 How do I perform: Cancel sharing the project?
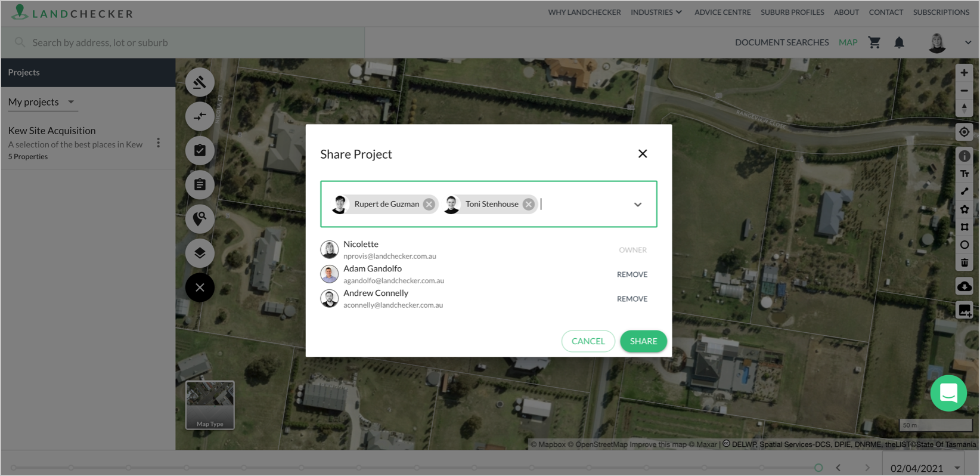click(x=588, y=341)
